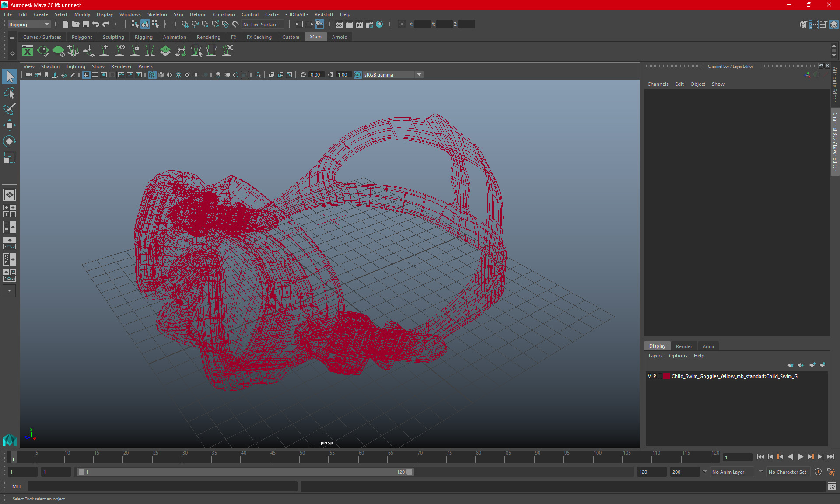
Task: Click move layer up icon
Action: coord(790,365)
